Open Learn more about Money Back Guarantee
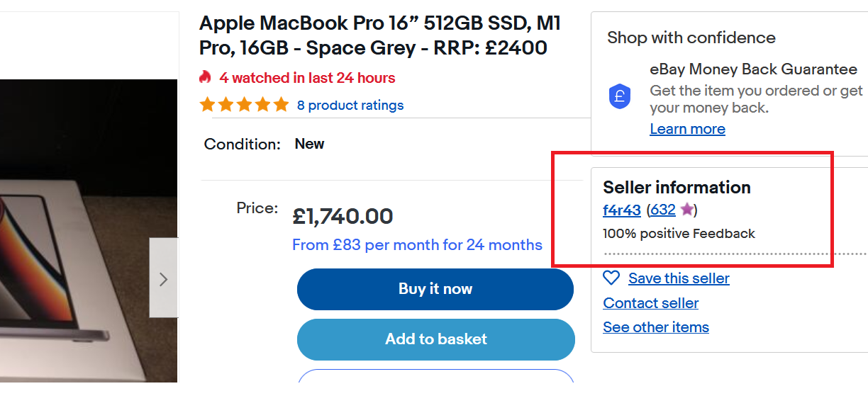Image resolution: width=868 pixels, height=408 pixels. pyautogui.click(x=687, y=129)
